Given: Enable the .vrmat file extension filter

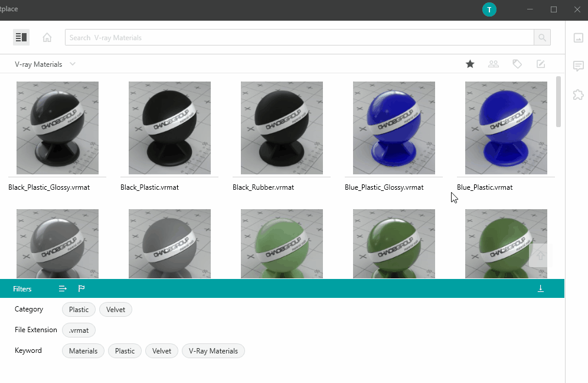Looking at the screenshot, I should click(79, 330).
